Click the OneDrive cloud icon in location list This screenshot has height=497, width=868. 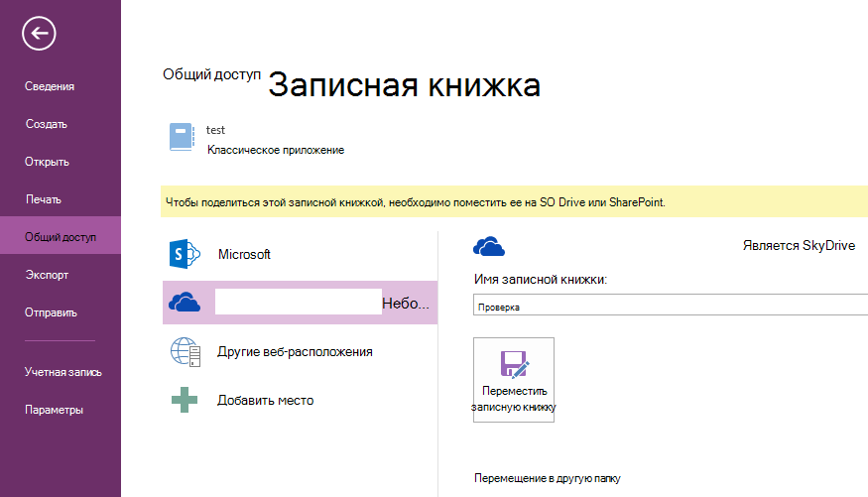pos(185,303)
